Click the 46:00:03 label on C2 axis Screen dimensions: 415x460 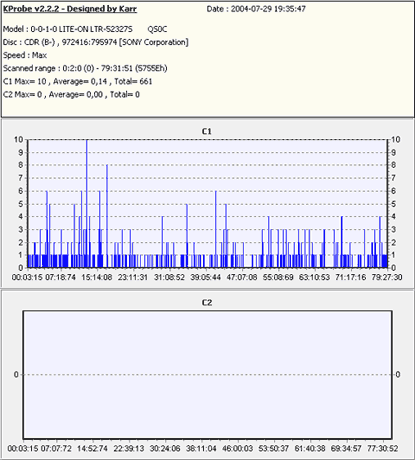coord(237,448)
